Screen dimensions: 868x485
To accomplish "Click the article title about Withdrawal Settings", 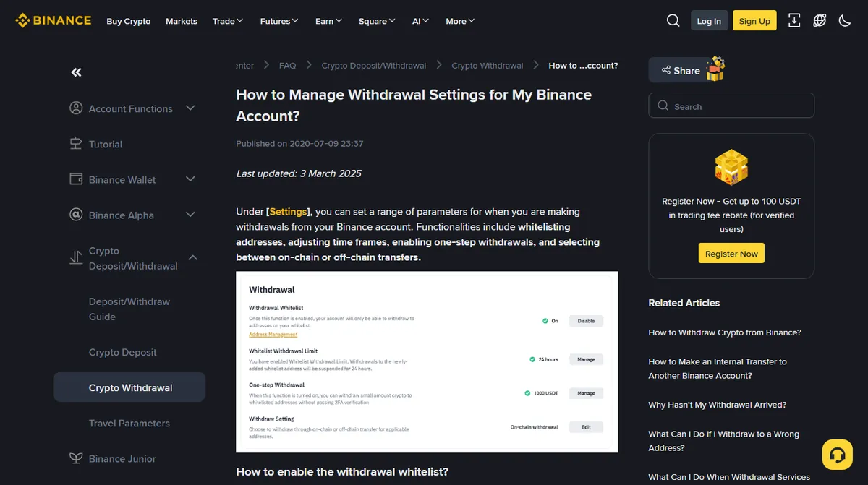I will [414, 105].
